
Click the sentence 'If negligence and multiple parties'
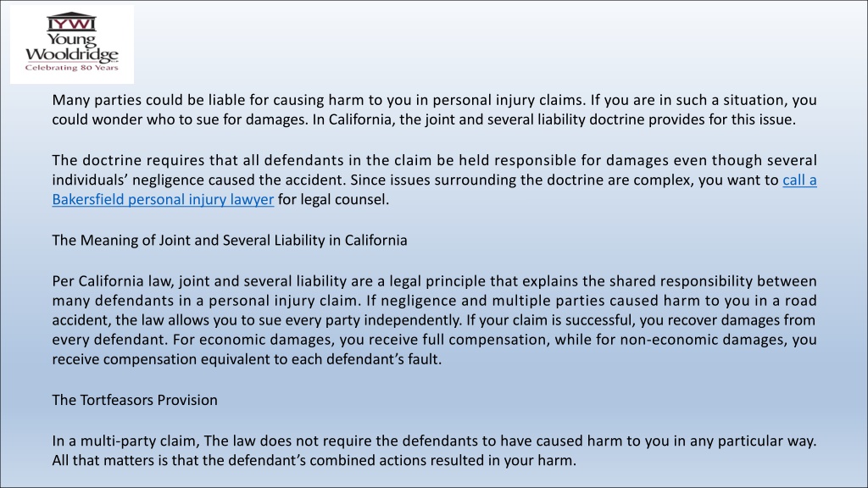591,301
